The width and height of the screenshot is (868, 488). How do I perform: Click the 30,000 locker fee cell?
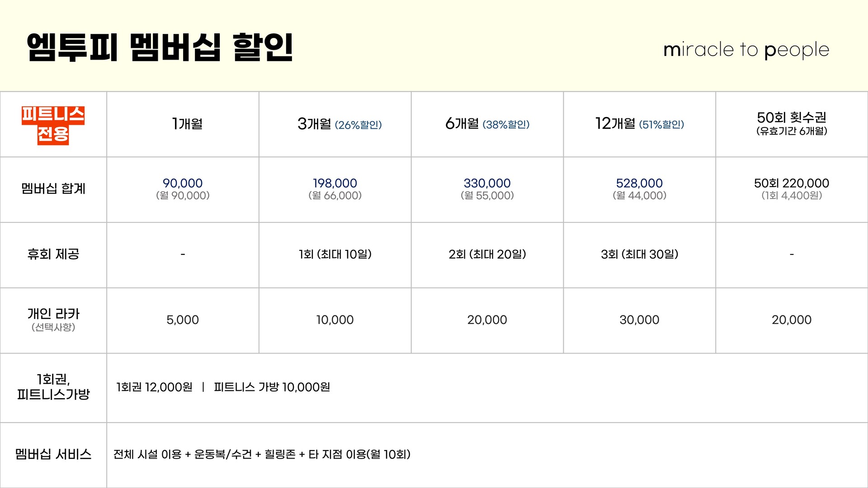coord(639,320)
